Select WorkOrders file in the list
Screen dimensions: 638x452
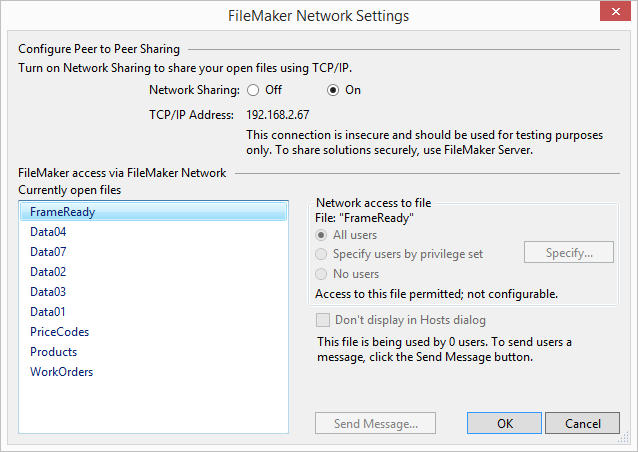(62, 372)
